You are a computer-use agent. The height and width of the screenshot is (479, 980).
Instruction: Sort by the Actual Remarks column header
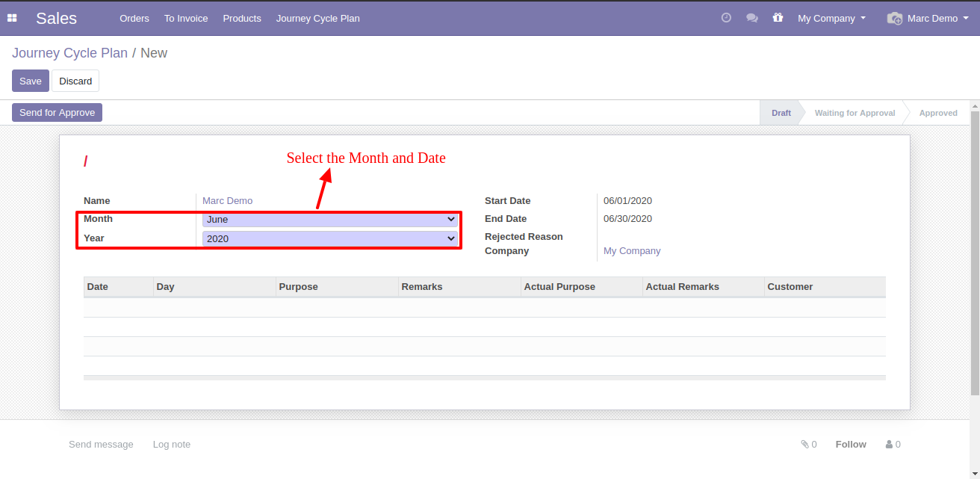click(704, 287)
